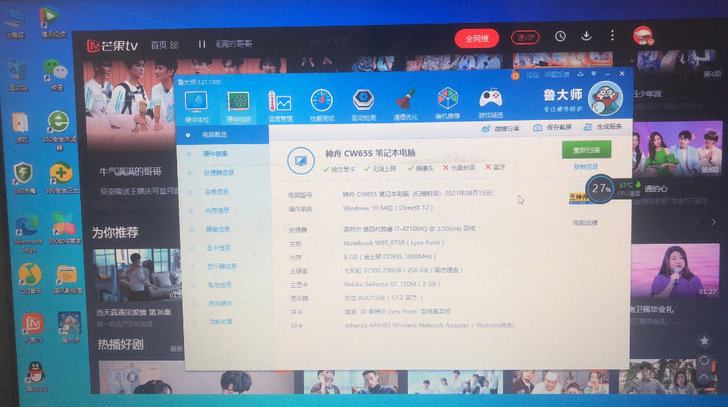Share via the 微博分享 Weibo icon
The image size is (728, 407).
coord(486,129)
